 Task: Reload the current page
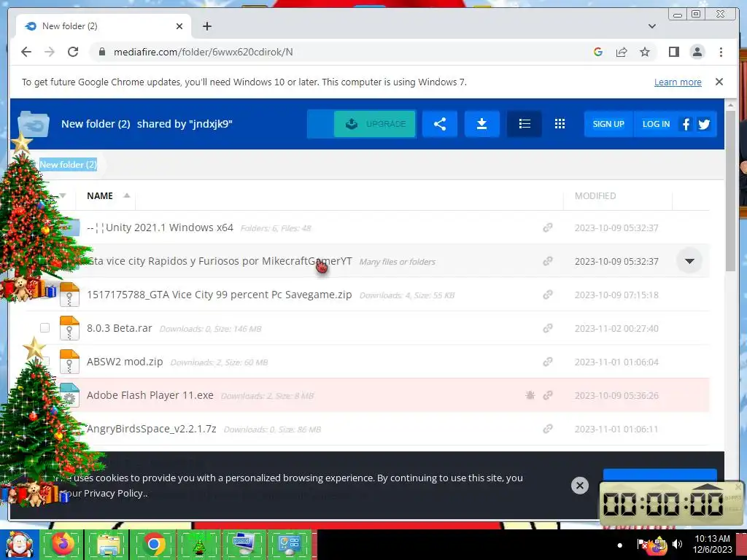(x=73, y=52)
